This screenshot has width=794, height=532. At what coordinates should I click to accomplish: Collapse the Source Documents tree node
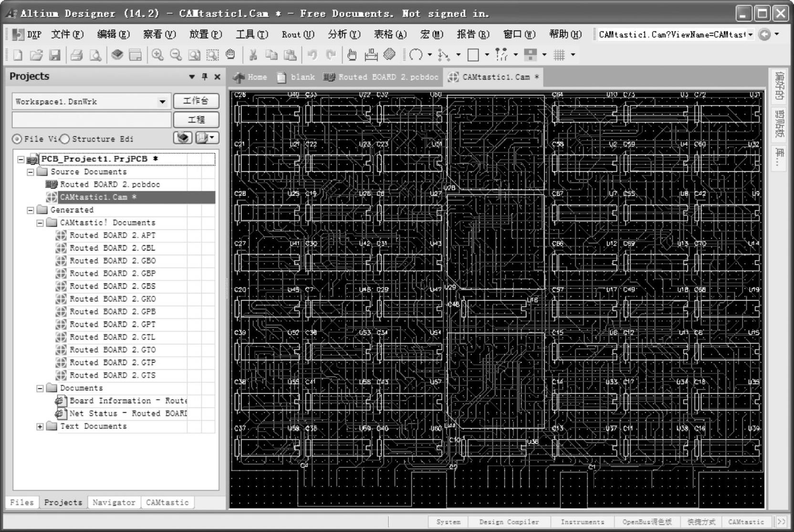point(31,172)
